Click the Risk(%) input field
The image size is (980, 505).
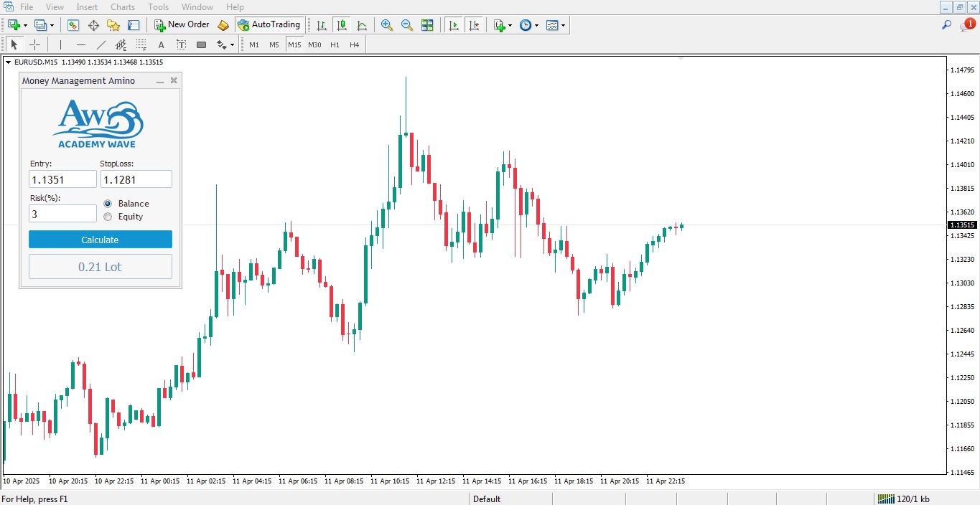click(62, 214)
